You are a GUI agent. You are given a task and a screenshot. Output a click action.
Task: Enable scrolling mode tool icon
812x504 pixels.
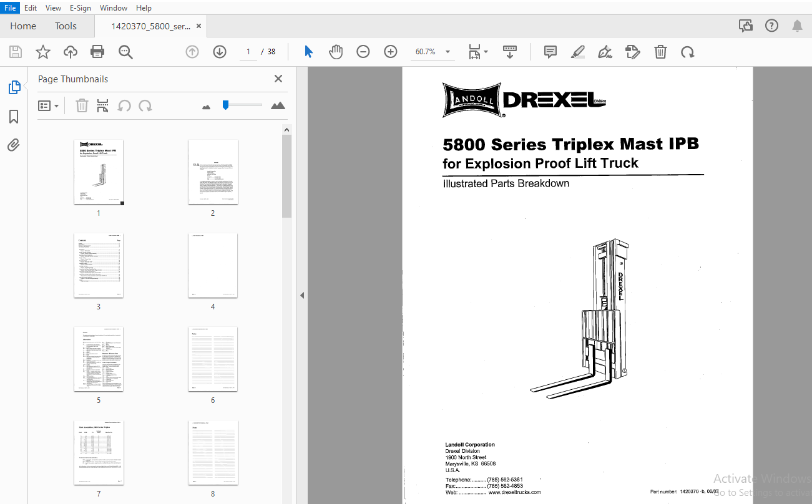tap(510, 52)
